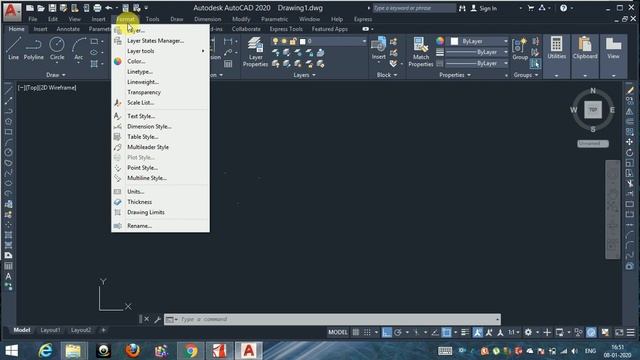640x360 pixels.
Task: Add new layout with plus button
Action: (103, 330)
